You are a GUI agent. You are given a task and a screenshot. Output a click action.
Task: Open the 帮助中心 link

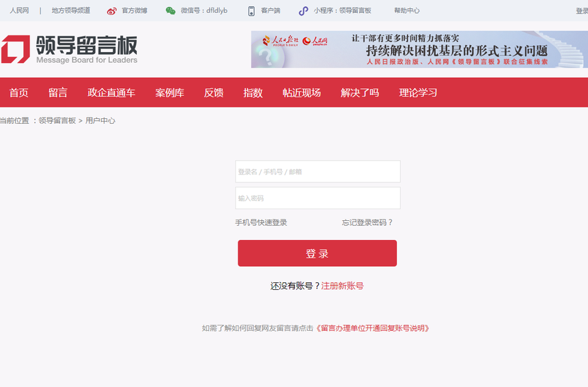pyautogui.click(x=407, y=10)
